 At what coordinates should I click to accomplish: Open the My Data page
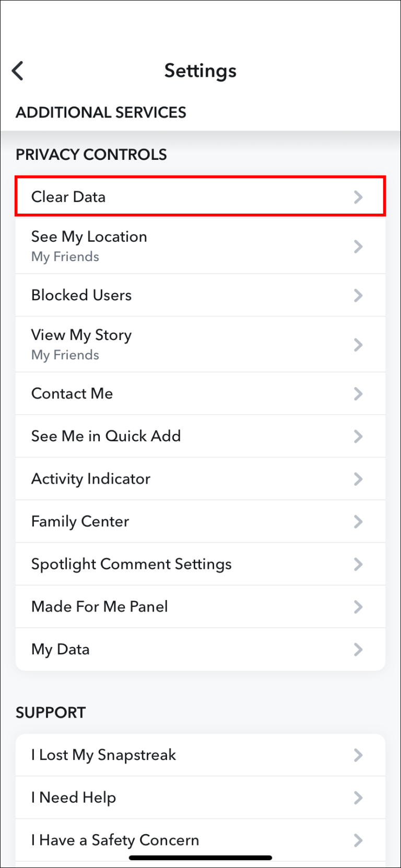(61, 649)
